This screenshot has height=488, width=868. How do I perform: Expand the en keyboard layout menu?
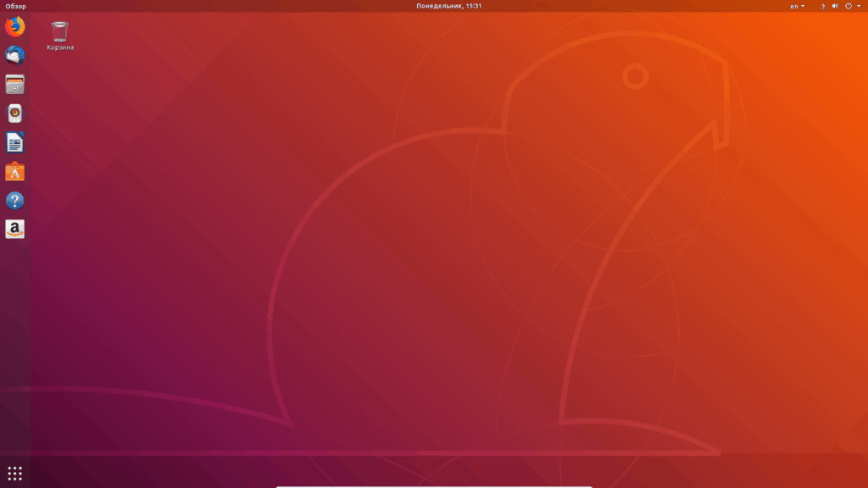[797, 6]
